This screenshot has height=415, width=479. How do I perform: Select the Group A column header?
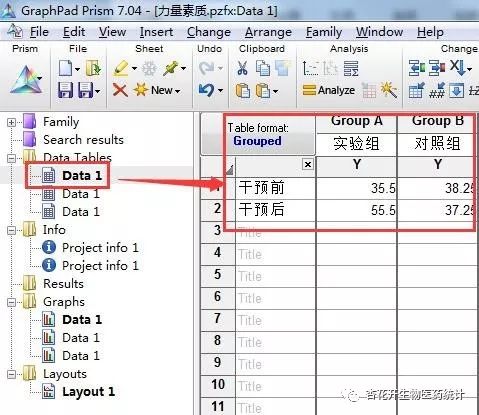click(356, 122)
